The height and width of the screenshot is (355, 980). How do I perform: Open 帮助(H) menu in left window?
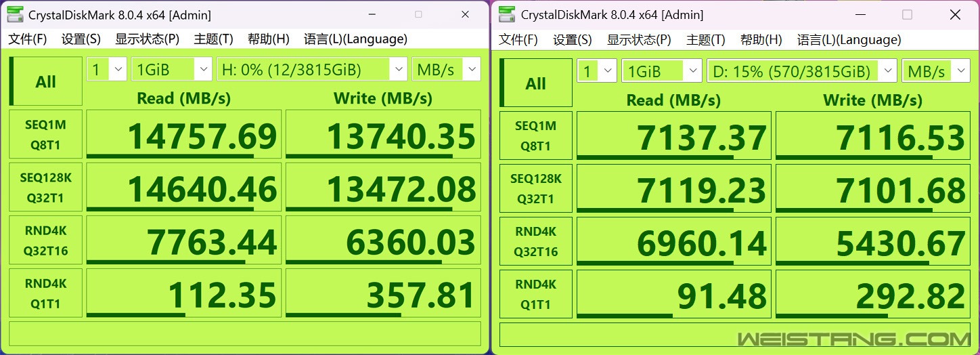(x=269, y=39)
